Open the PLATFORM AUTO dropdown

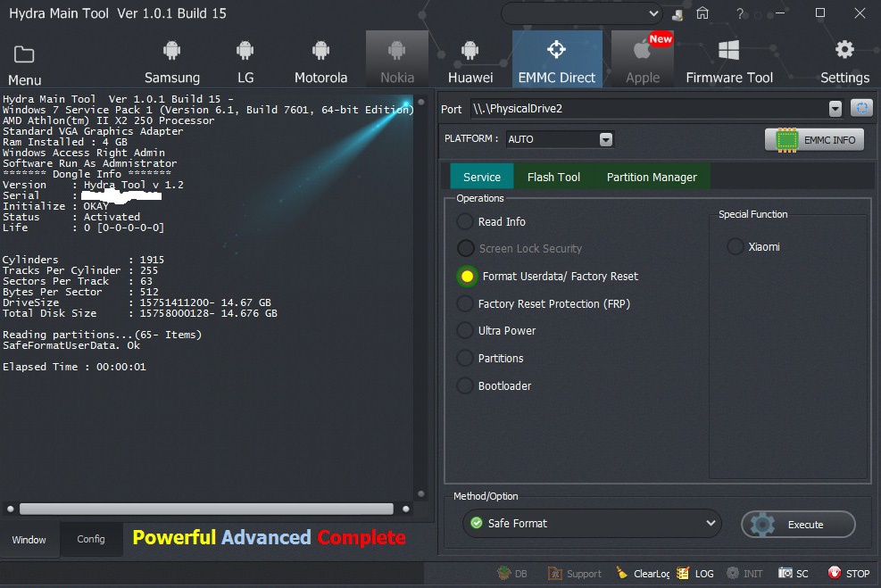tap(606, 139)
